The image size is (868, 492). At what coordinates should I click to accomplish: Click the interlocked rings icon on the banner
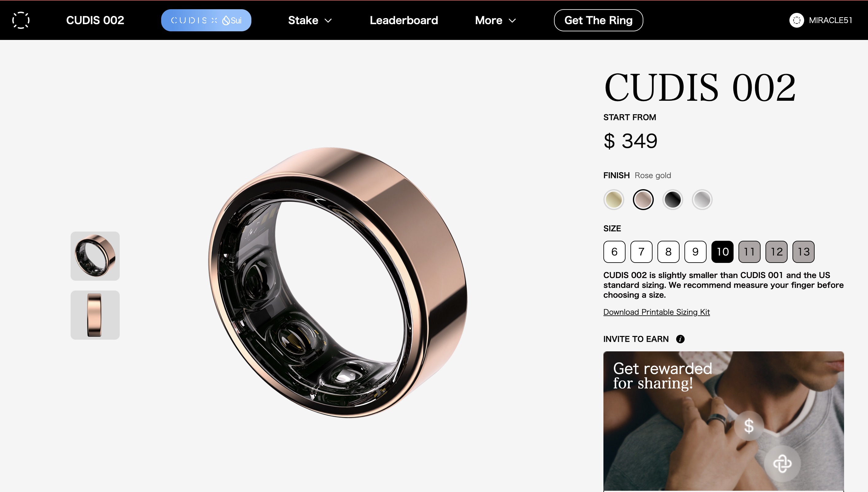tap(782, 464)
